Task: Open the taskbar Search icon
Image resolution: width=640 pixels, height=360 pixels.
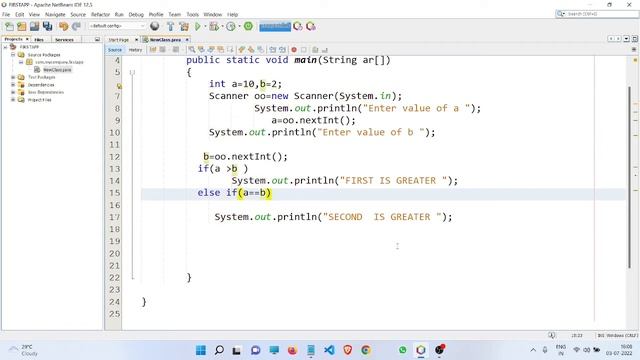Action: click(219, 350)
